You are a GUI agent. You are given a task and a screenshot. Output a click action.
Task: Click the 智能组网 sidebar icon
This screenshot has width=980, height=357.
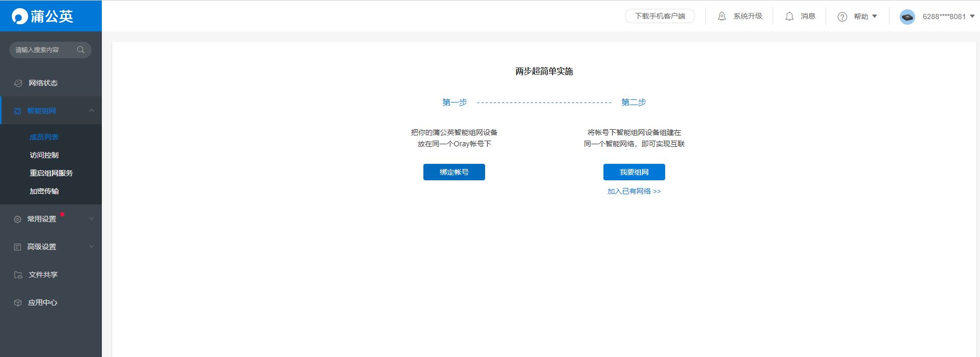[x=17, y=111]
